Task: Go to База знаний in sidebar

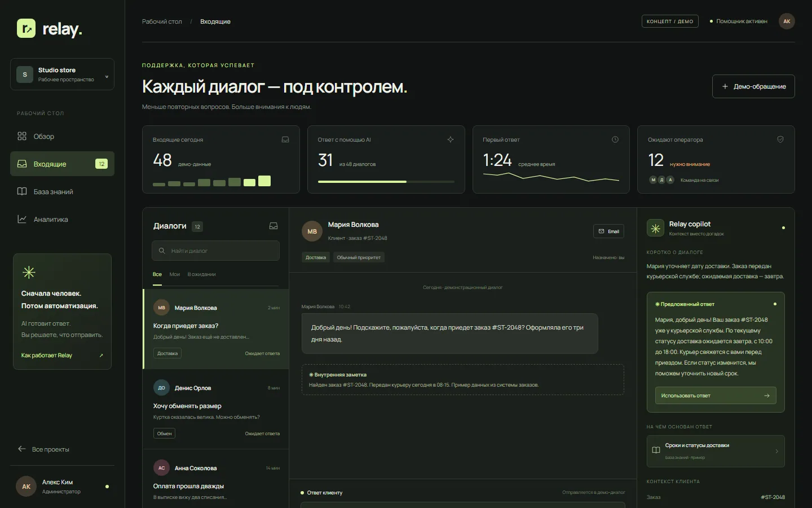Action: [x=62, y=191]
